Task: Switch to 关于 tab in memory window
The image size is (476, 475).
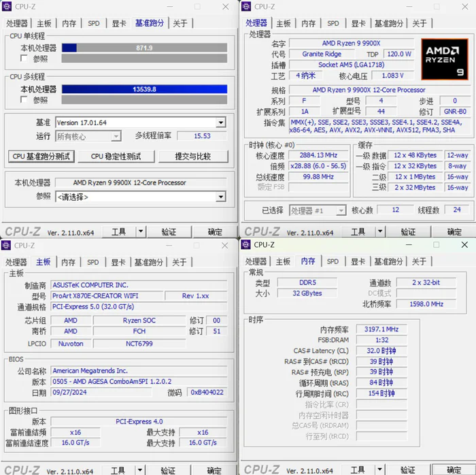Action: point(419,261)
